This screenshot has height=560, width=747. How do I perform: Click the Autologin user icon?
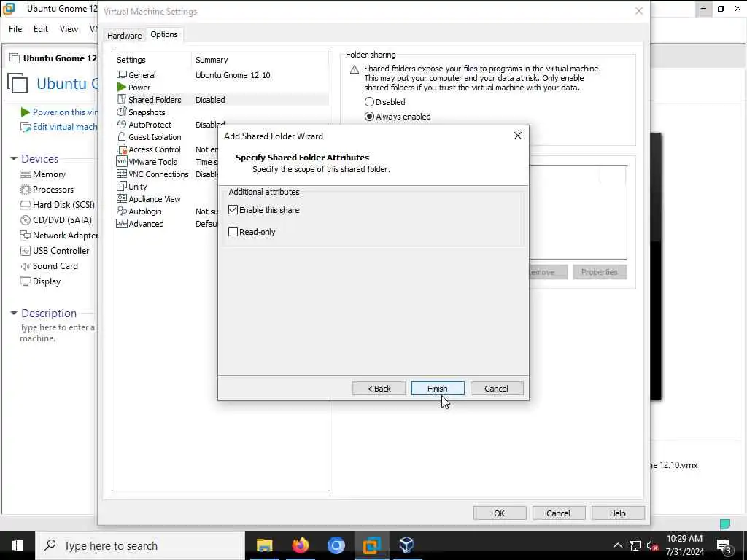122,211
